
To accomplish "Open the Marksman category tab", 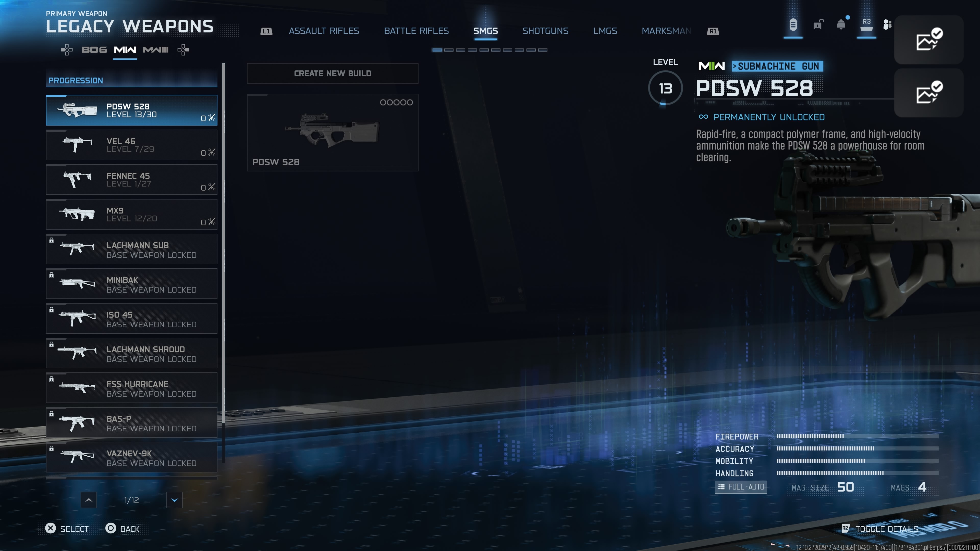I will [x=666, y=31].
